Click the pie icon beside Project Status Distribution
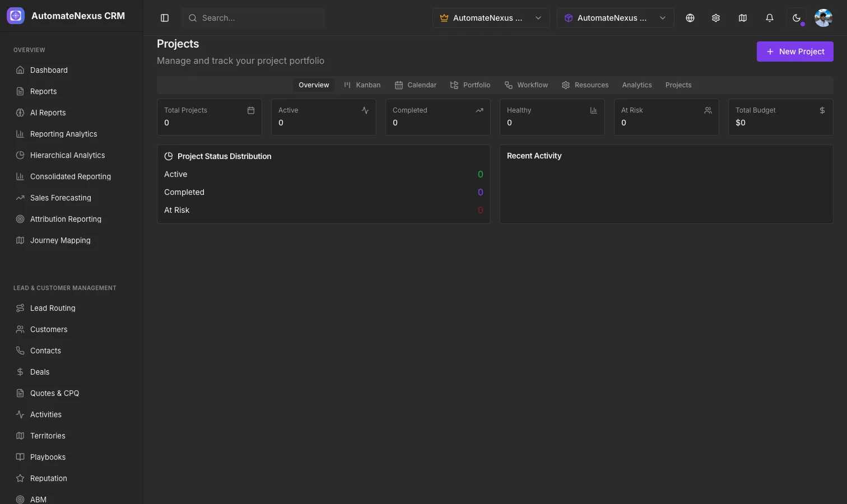 169,156
